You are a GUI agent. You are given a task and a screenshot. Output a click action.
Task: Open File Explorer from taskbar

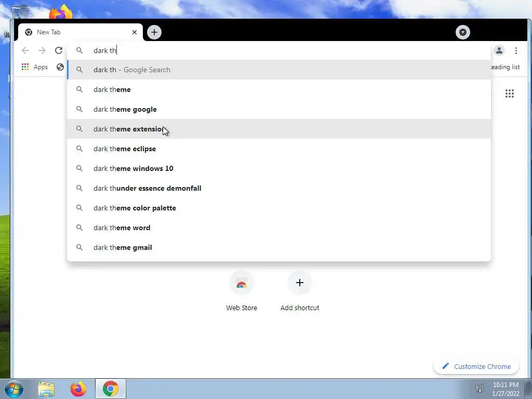coord(46,389)
